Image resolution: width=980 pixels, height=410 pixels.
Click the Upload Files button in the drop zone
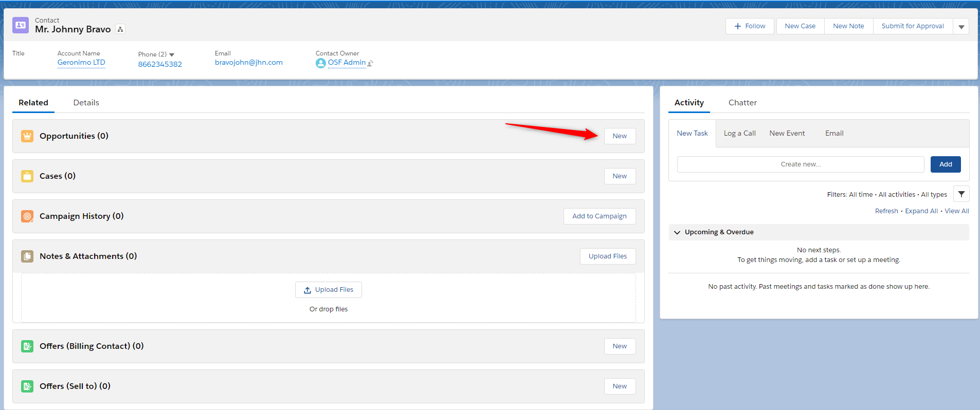tap(329, 290)
